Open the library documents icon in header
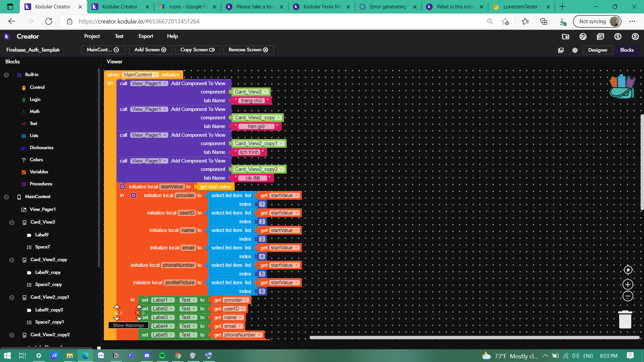The width and height of the screenshot is (644, 362). (x=600, y=37)
